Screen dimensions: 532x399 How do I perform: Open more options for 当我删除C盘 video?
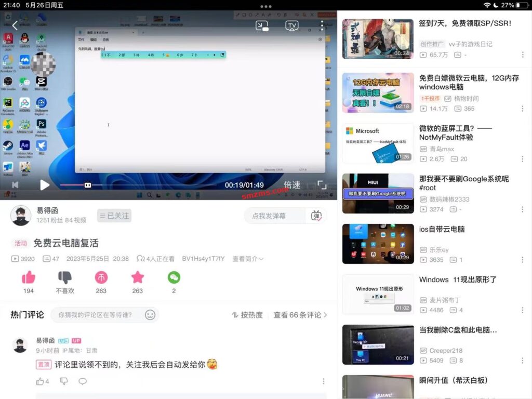(523, 361)
